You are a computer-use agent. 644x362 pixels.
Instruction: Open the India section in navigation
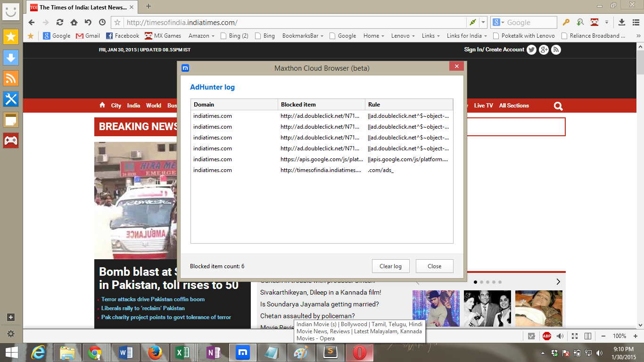133,106
